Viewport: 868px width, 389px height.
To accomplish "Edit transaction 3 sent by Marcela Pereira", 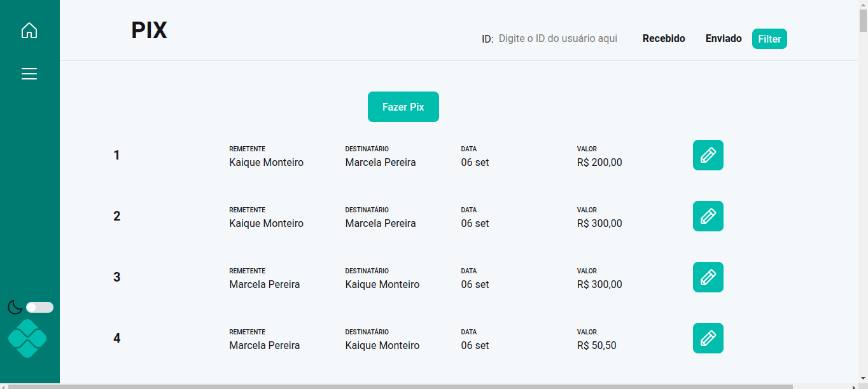I will 708,276.
